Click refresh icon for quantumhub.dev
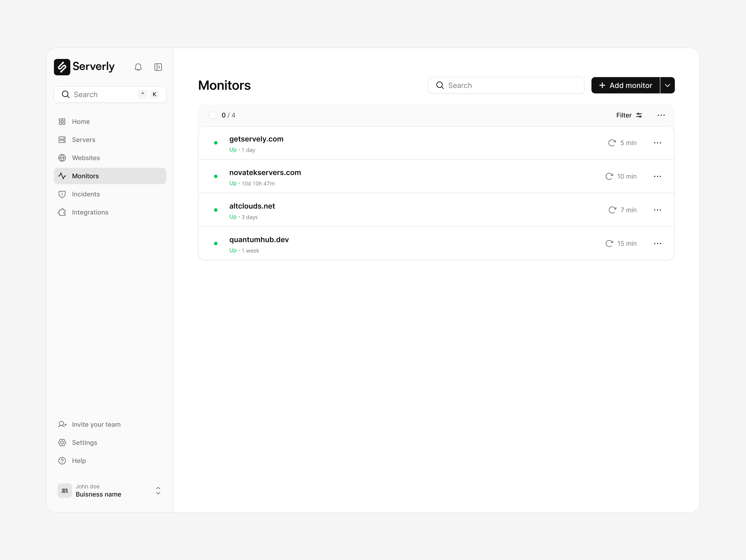The height and width of the screenshot is (560, 746). click(x=609, y=243)
